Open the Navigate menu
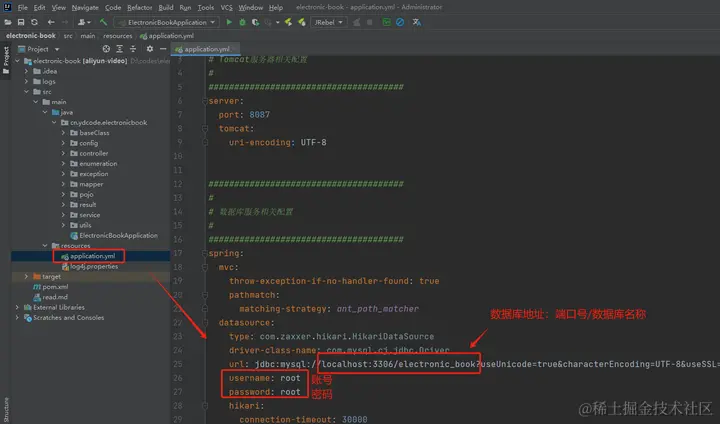 coord(85,7)
